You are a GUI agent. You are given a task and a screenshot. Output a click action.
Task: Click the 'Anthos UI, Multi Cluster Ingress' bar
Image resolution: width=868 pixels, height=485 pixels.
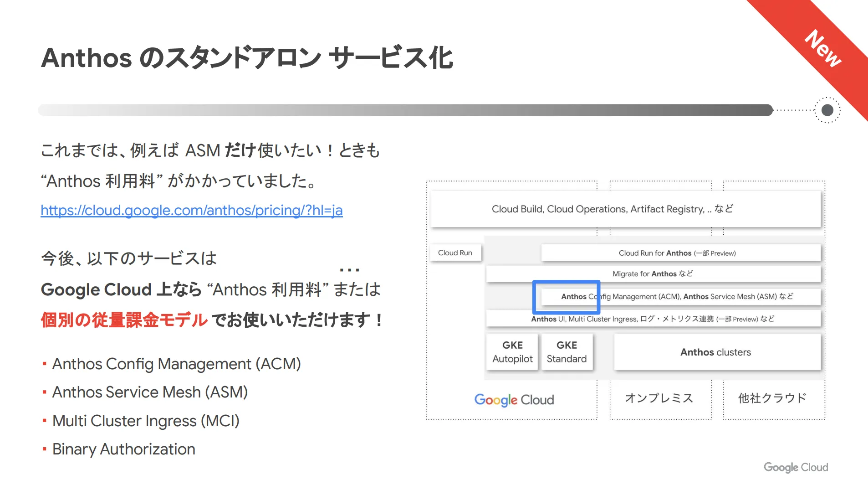pos(653,319)
